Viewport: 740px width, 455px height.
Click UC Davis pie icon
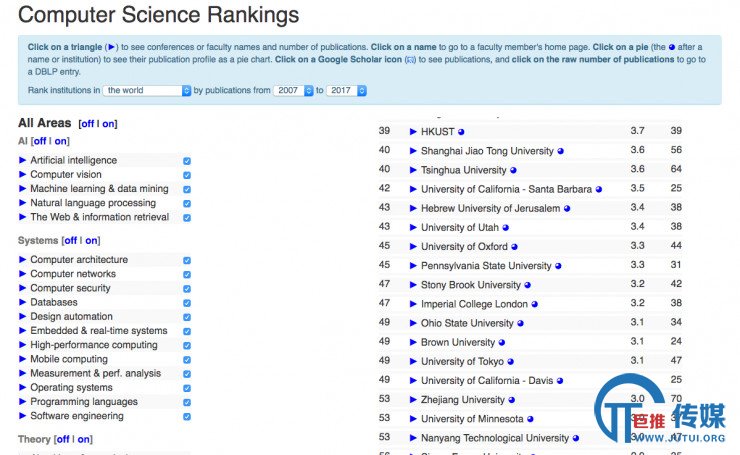(560, 381)
